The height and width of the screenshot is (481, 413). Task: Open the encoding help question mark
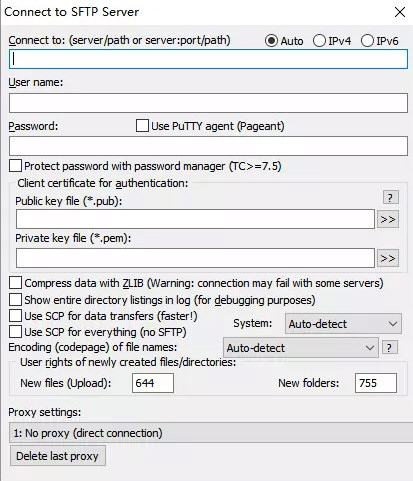click(x=389, y=348)
